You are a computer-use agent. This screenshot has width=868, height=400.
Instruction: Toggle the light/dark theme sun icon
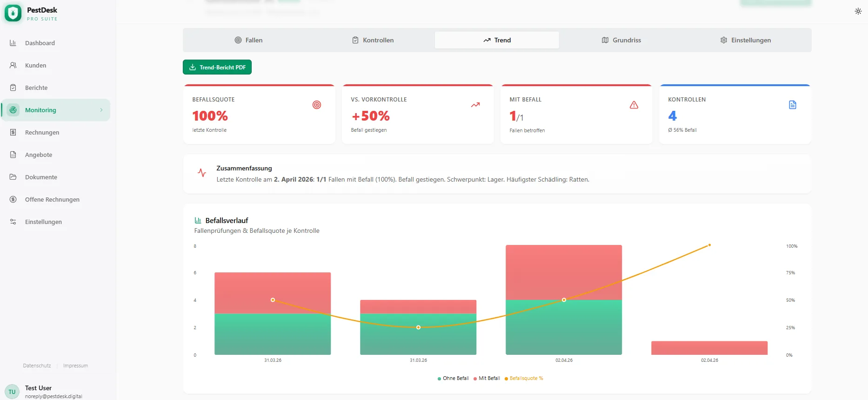point(858,11)
